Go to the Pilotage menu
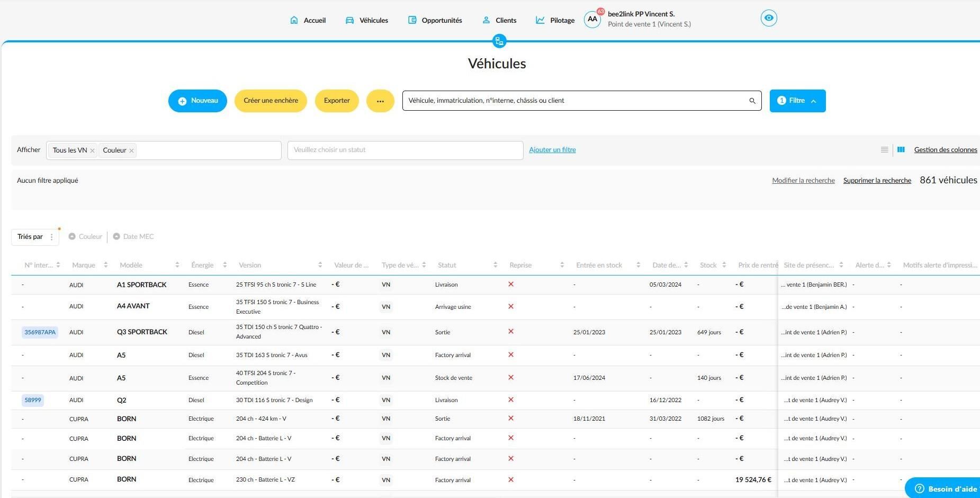980x498 pixels. (555, 20)
